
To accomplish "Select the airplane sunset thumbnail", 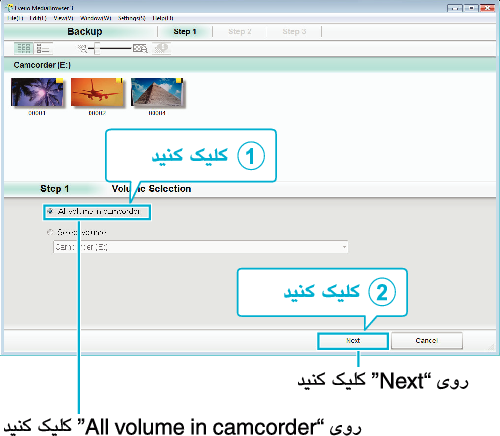I will tap(97, 92).
